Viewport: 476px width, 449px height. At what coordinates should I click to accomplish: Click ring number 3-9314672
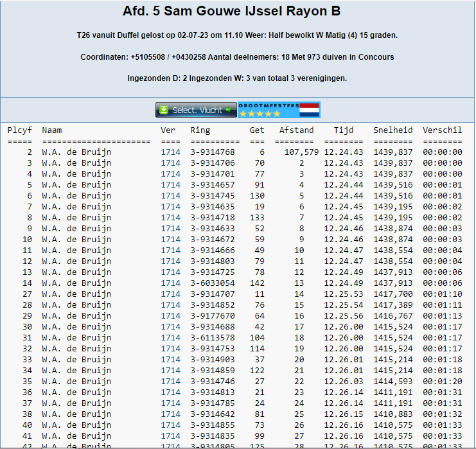[213, 240]
